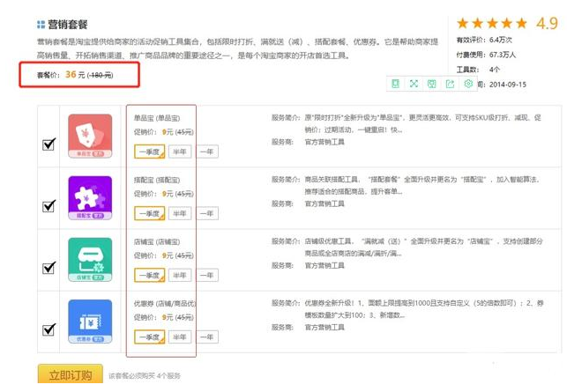Click the 营销套餐 blue grid header icon
Image resolution: width=567 pixels, height=392 pixels.
click(x=41, y=25)
